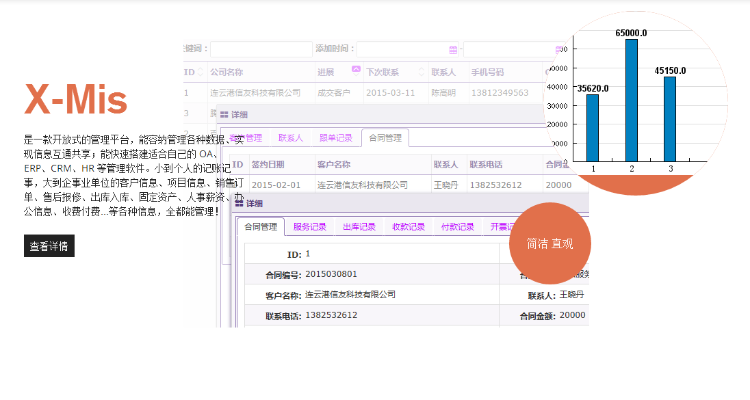Click the 65000.0 bar in the chart
The height and width of the screenshot is (400, 750).
pyautogui.click(x=631, y=100)
